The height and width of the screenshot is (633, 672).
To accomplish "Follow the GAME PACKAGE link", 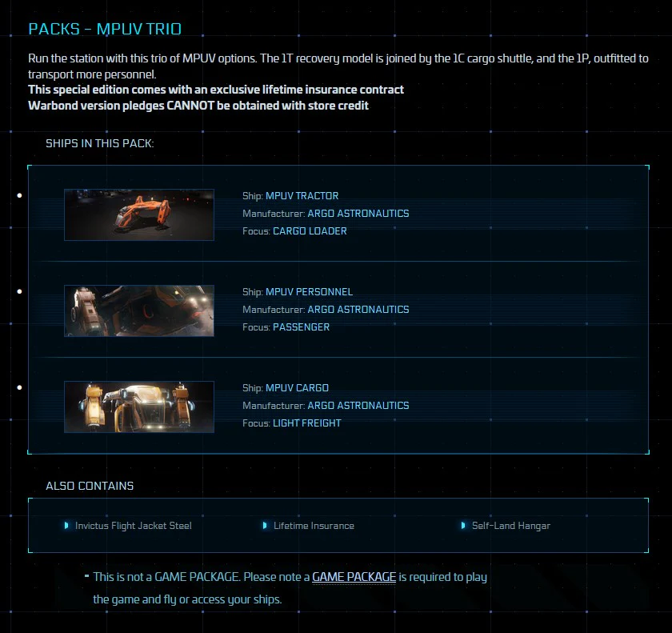I will [x=354, y=577].
